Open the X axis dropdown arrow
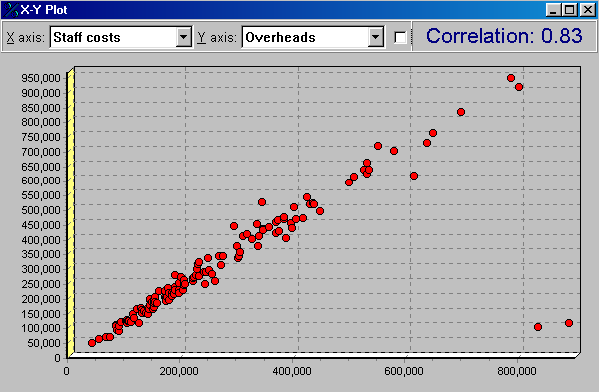 pyautogui.click(x=184, y=37)
